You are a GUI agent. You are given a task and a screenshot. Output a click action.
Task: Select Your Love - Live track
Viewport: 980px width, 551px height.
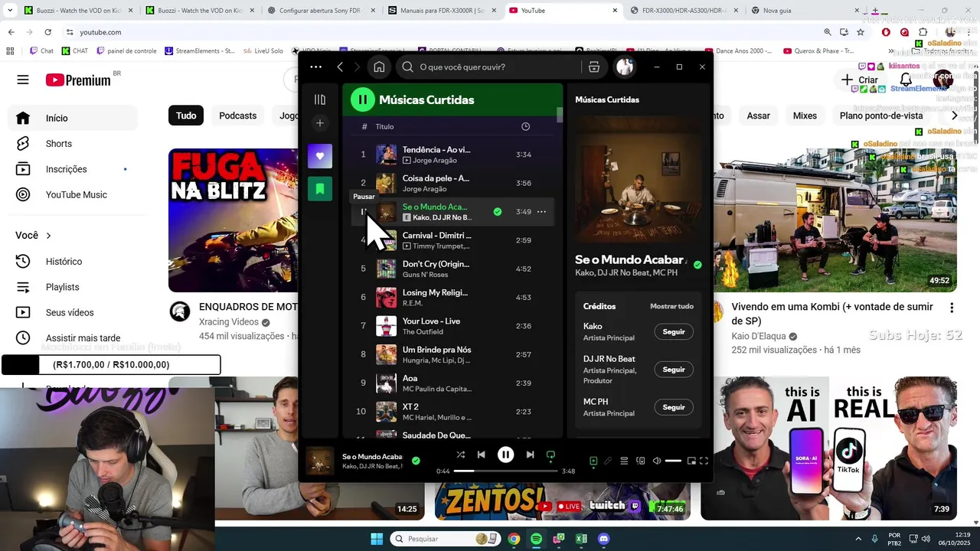pyautogui.click(x=452, y=326)
